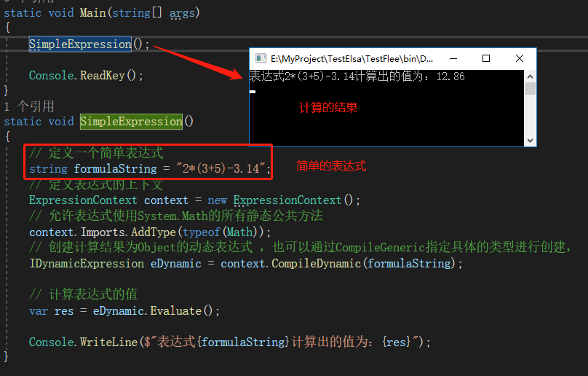Click console scrollbar down arrow
588x376 pixels.
pos(530,141)
